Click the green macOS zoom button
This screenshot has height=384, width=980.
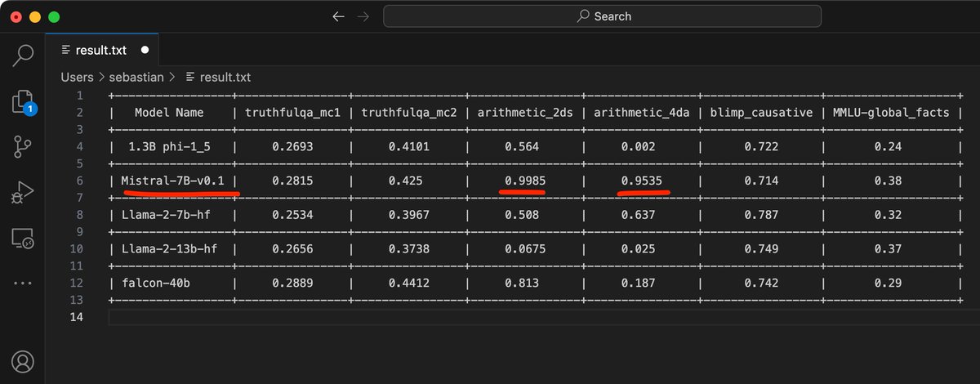[x=53, y=16]
